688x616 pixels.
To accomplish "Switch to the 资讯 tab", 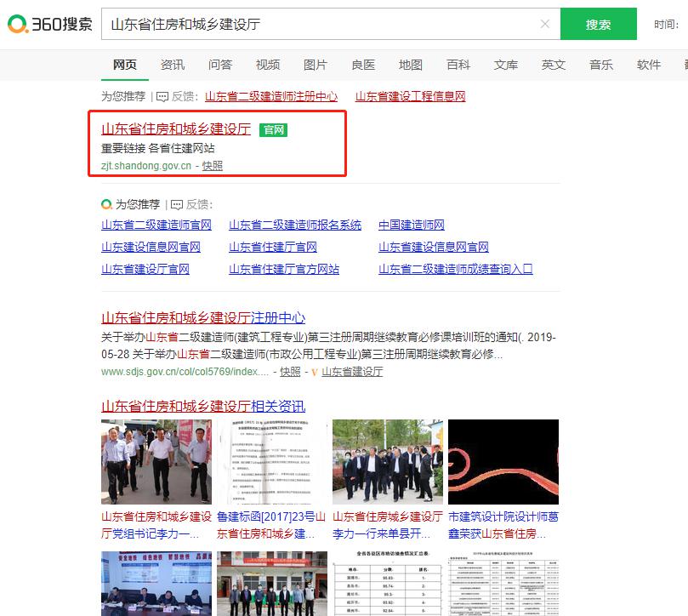I will pyautogui.click(x=173, y=65).
